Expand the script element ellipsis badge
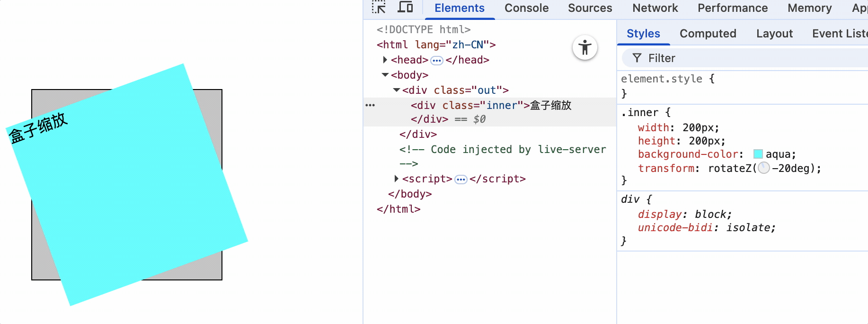 pos(461,179)
